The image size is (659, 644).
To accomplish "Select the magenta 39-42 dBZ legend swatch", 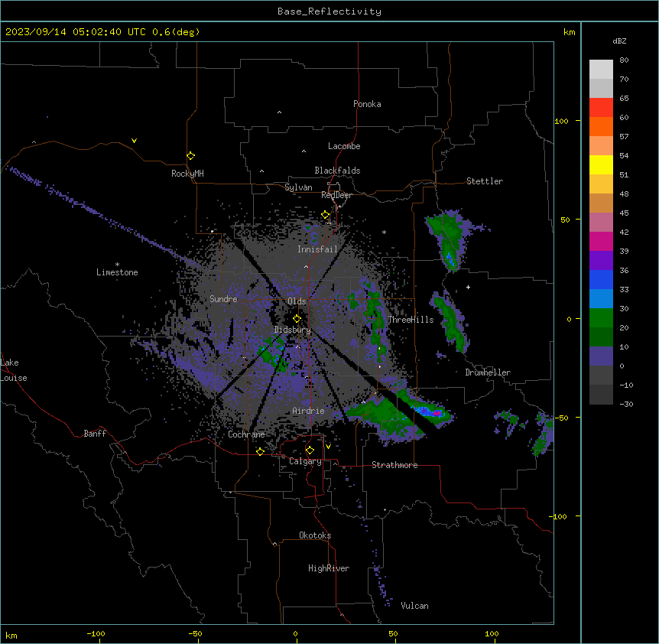I will [601, 242].
